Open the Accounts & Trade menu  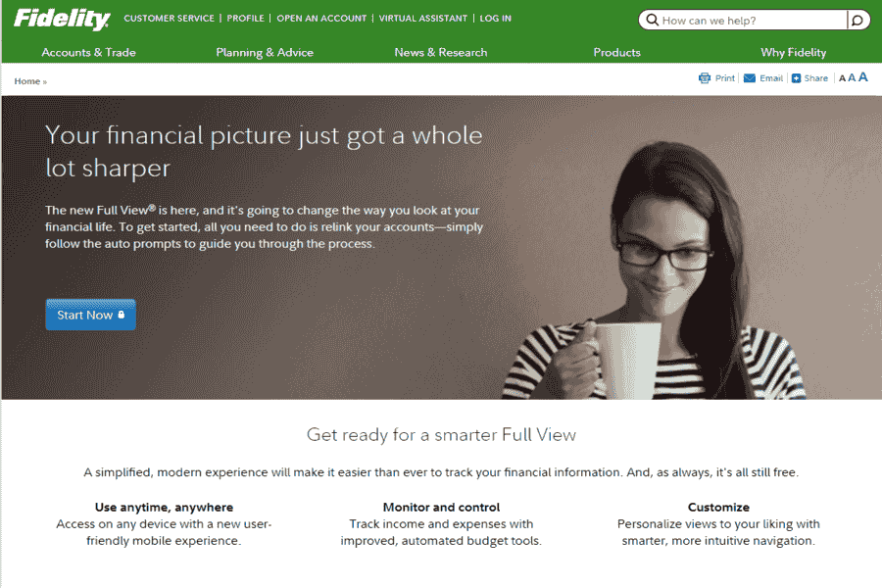89,52
